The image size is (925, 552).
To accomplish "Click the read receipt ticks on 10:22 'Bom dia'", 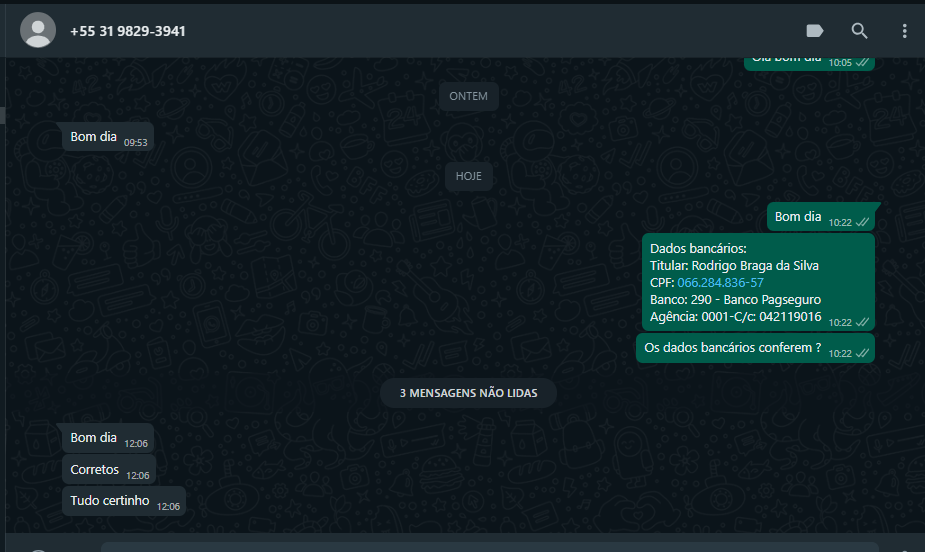I will (x=862, y=222).
